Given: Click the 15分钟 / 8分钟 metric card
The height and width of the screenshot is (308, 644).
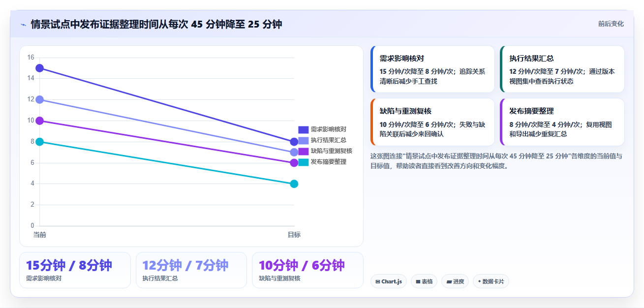Looking at the screenshot, I should pyautogui.click(x=75, y=270).
